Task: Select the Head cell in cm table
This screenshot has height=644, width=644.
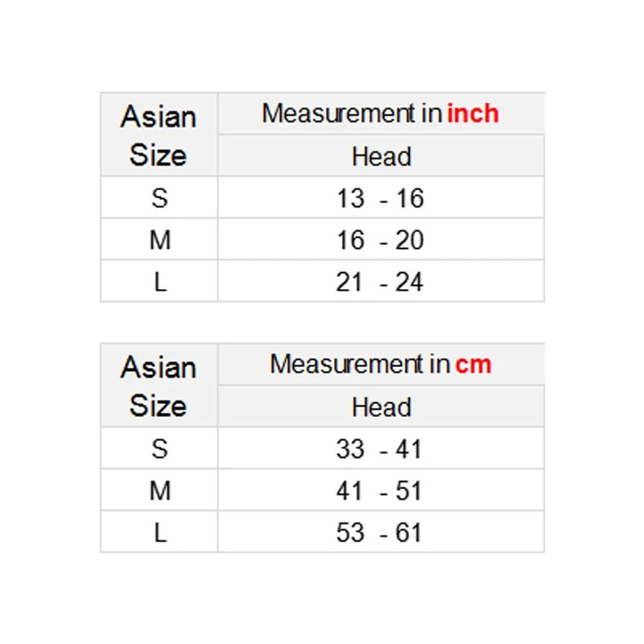Action: click(x=381, y=407)
